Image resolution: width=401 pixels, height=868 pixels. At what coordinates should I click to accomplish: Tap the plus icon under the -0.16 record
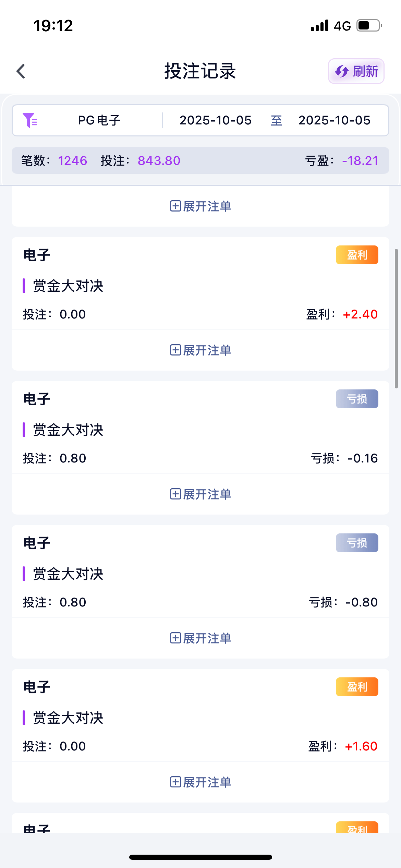tap(175, 494)
